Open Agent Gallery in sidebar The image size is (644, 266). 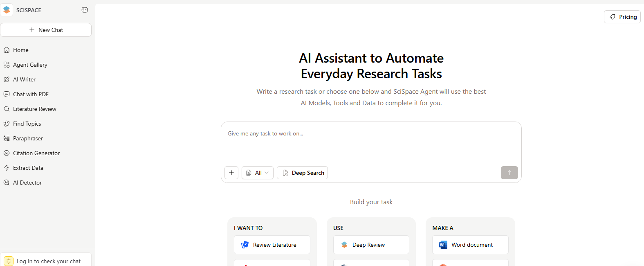(30, 65)
